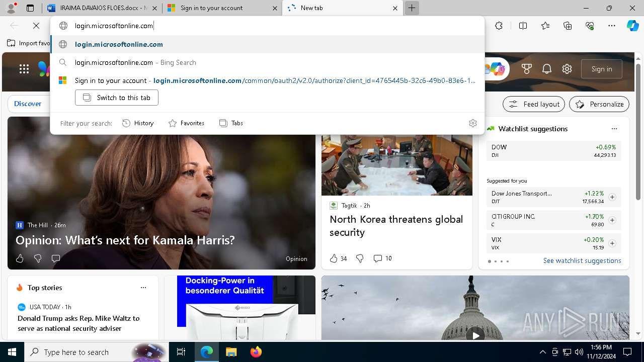Open North Korea article comments

pos(382,258)
